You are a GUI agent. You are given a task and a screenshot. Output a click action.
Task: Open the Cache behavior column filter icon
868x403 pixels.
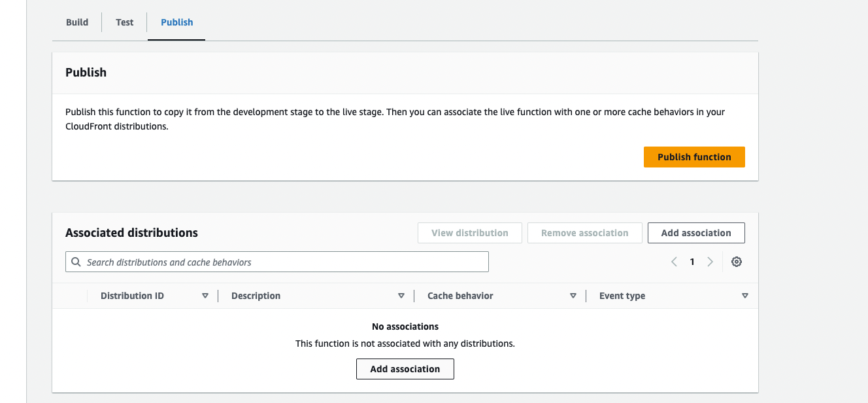573,295
